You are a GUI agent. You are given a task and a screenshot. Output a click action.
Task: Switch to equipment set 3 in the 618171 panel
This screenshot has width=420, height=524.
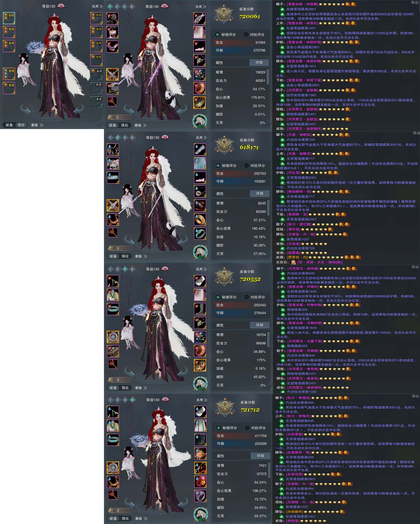pyautogui.click(x=125, y=137)
